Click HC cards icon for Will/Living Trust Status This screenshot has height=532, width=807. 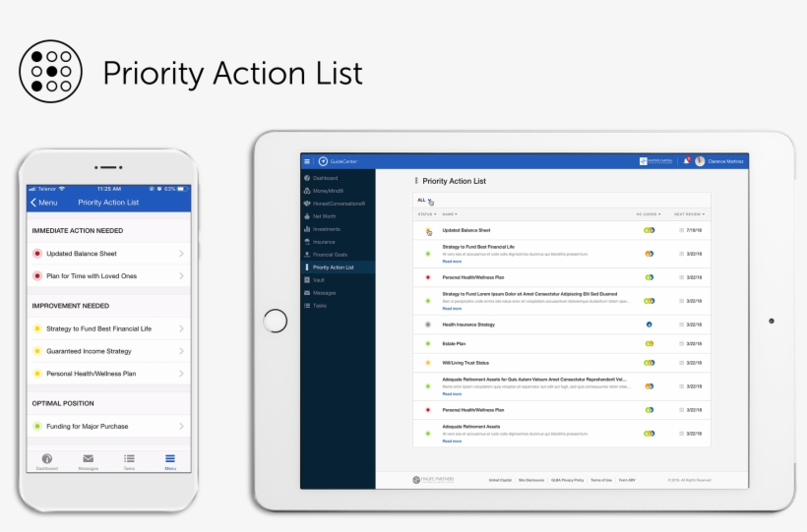(x=650, y=363)
